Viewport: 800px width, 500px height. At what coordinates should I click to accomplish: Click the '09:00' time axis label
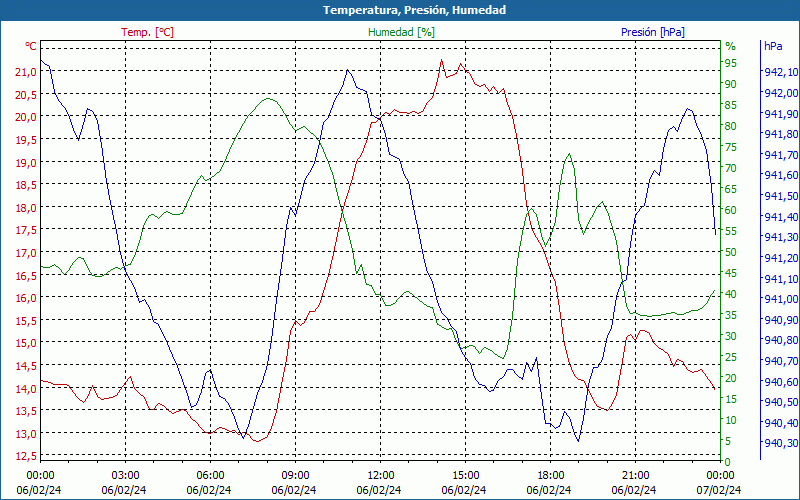pyautogui.click(x=295, y=476)
